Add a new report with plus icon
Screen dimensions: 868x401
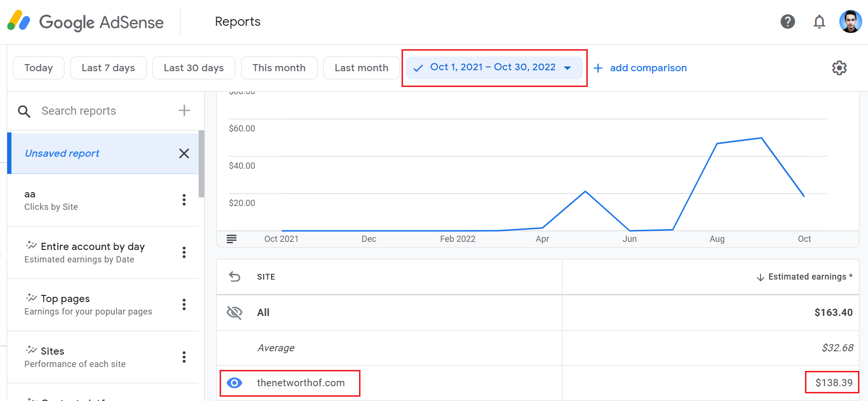coord(184,110)
